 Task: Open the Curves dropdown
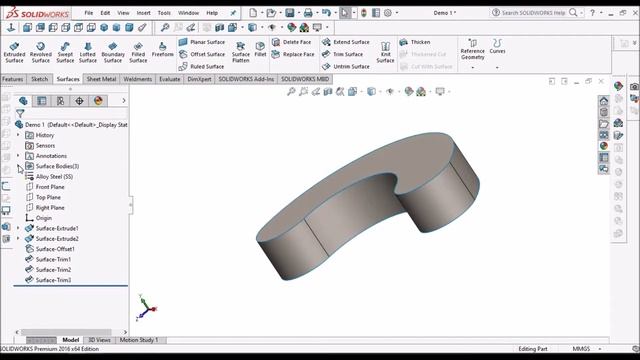pos(497,67)
